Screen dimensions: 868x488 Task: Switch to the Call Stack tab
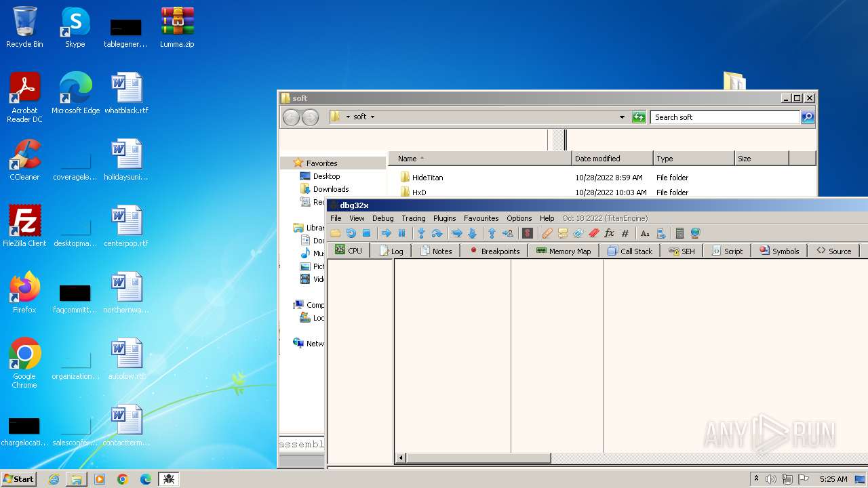click(630, 251)
